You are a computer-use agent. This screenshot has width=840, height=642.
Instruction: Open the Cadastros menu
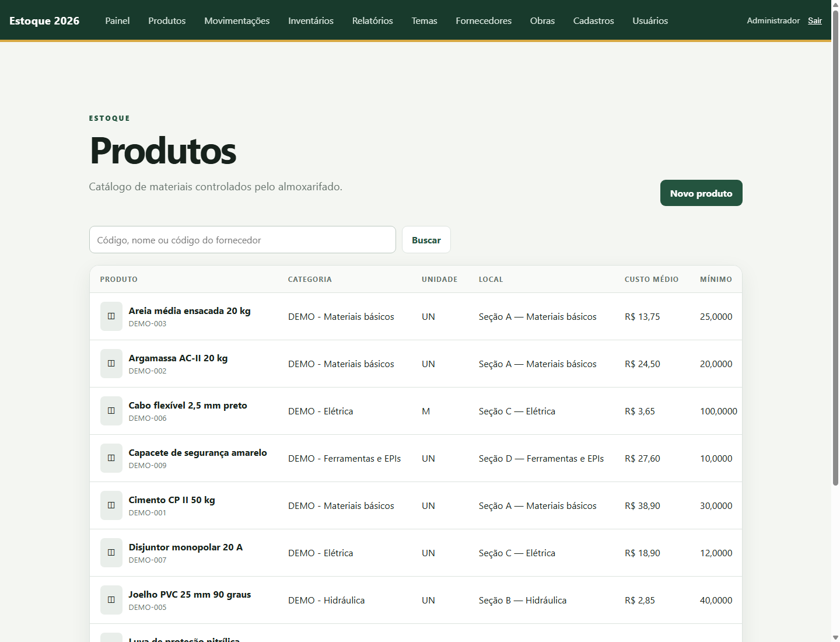[x=594, y=20]
